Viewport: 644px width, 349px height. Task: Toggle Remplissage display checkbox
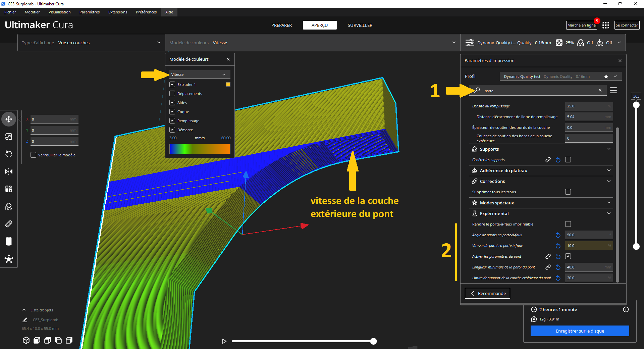click(172, 121)
